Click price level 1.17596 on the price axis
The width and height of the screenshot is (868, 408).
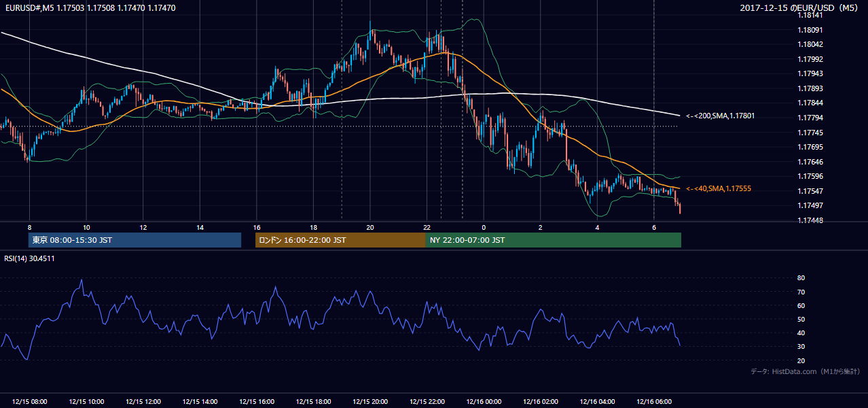[x=810, y=177]
